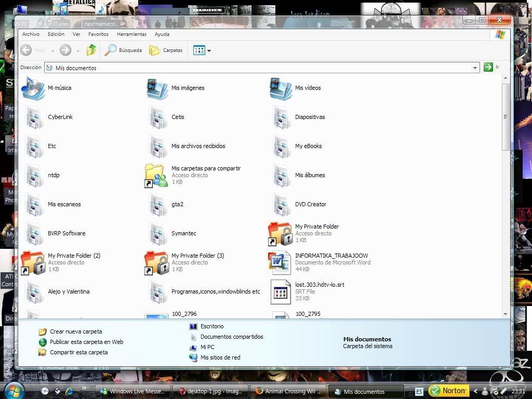The image size is (532, 399).
Task: Select Mis carpetas para compartir shortcut icon
Action: pos(156,176)
